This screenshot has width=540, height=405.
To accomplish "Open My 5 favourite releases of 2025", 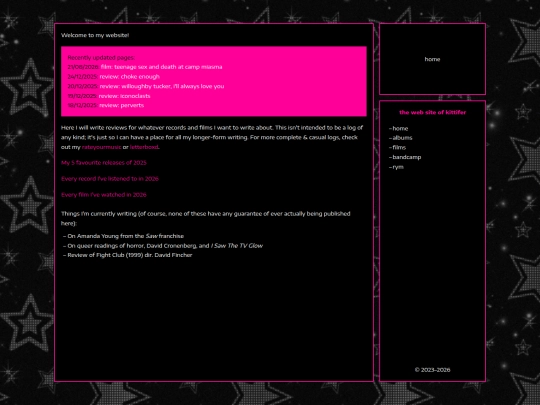I will 104,163.
